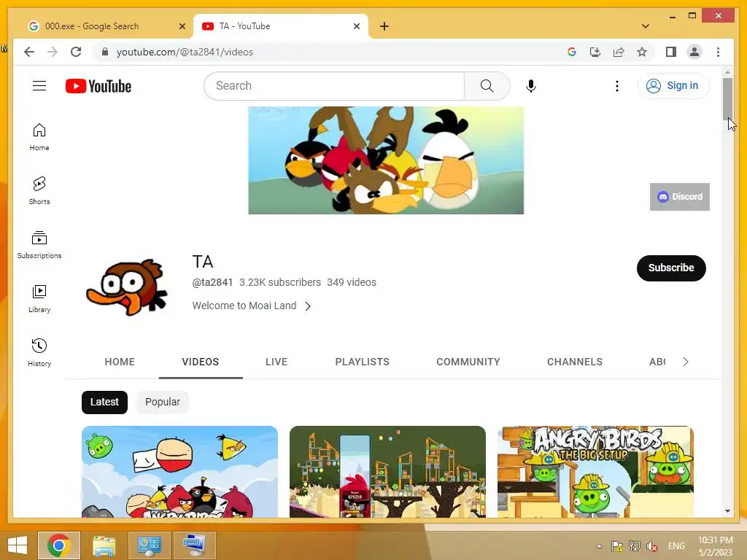Open File Explorer from taskbar
This screenshot has height=560, width=747.
(x=104, y=545)
